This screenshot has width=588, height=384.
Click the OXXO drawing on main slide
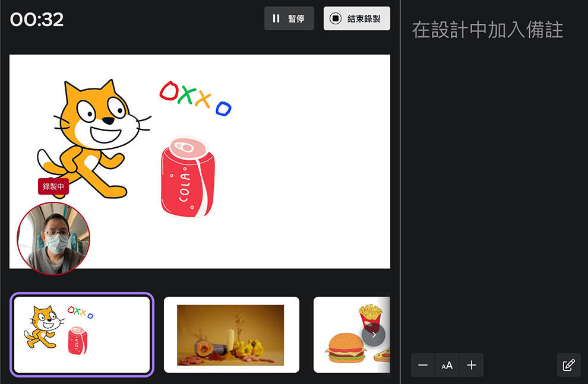(x=195, y=98)
